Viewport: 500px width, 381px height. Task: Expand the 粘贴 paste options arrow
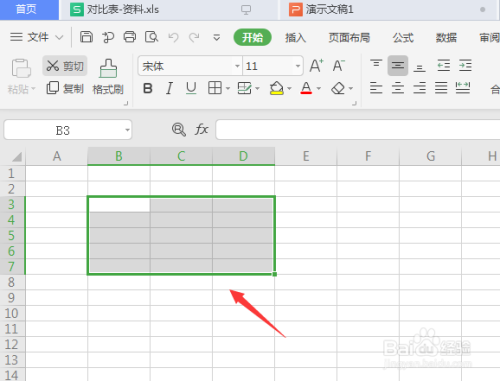[x=33, y=89]
